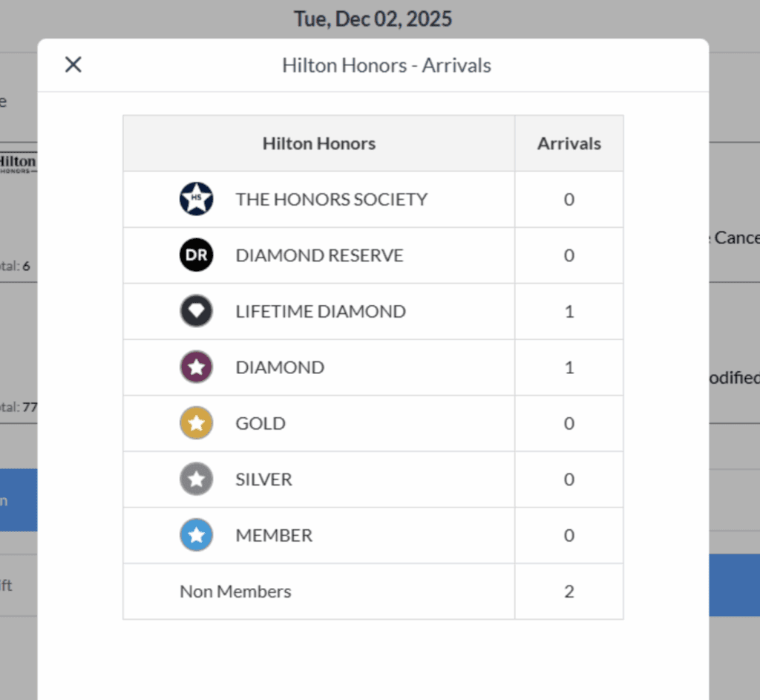Click the MEMBER row label

(x=274, y=535)
